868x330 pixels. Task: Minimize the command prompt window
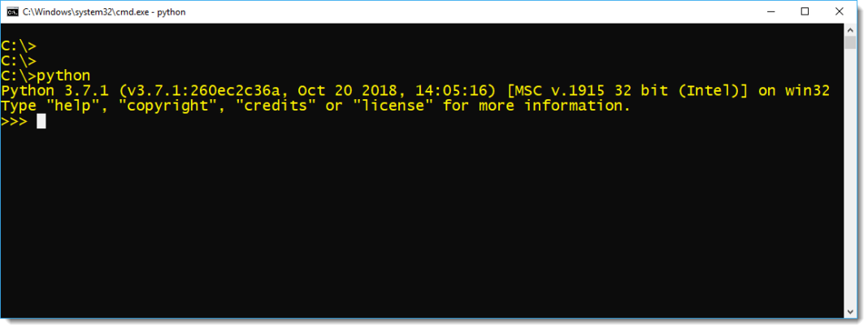click(766, 11)
